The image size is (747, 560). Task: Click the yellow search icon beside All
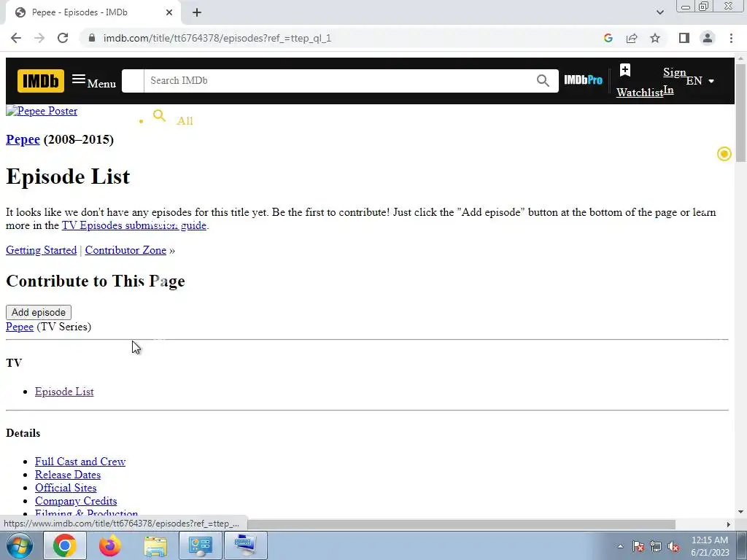click(x=159, y=116)
